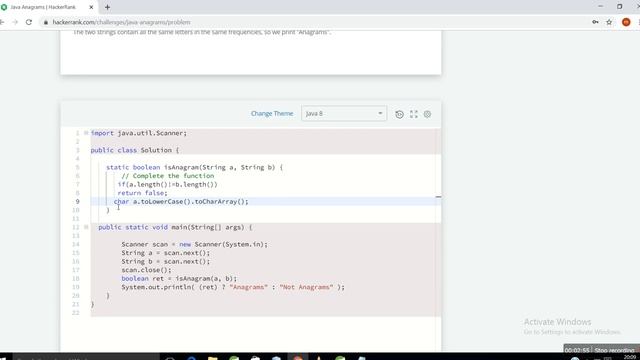
Task: Click the Change Theme link
Action: 272,113
